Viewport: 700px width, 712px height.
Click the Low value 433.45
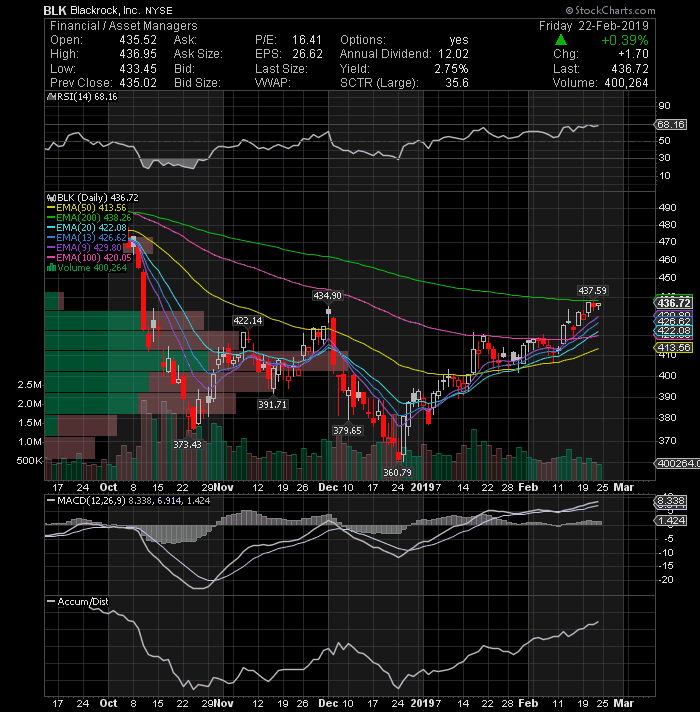tap(138, 69)
